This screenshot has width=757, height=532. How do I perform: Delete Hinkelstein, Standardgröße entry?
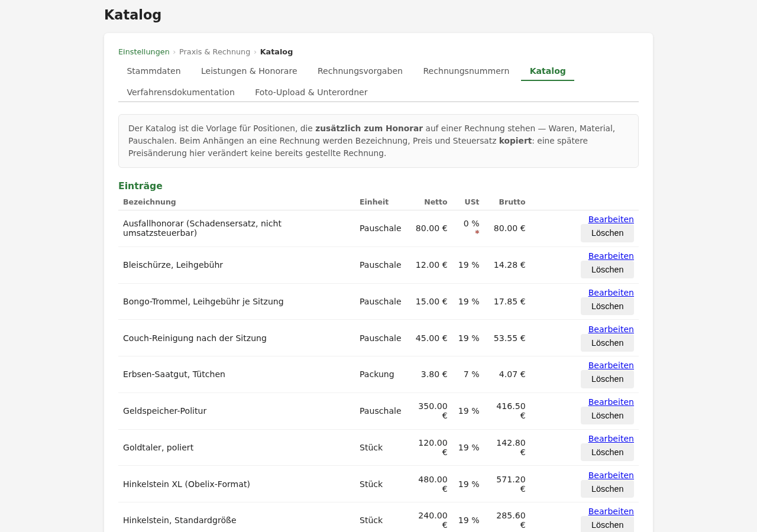pyautogui.click(x=607, y=525)
